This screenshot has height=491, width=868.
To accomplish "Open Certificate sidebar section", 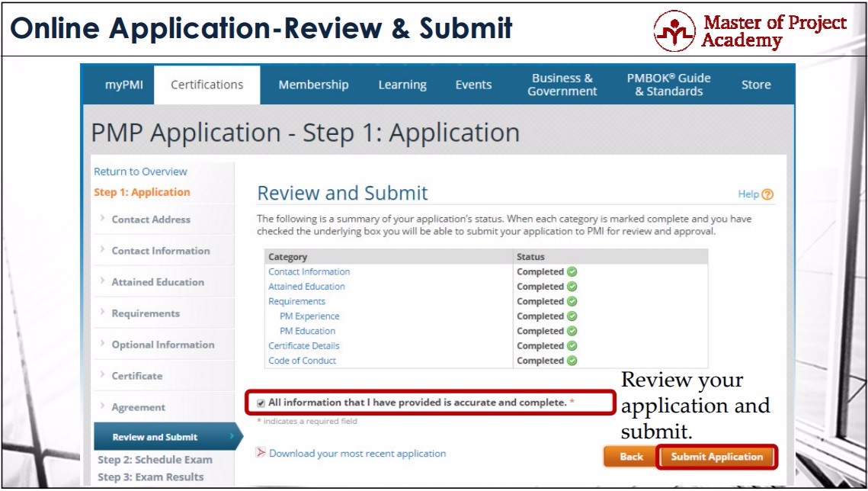I will [x=136, y=376].
